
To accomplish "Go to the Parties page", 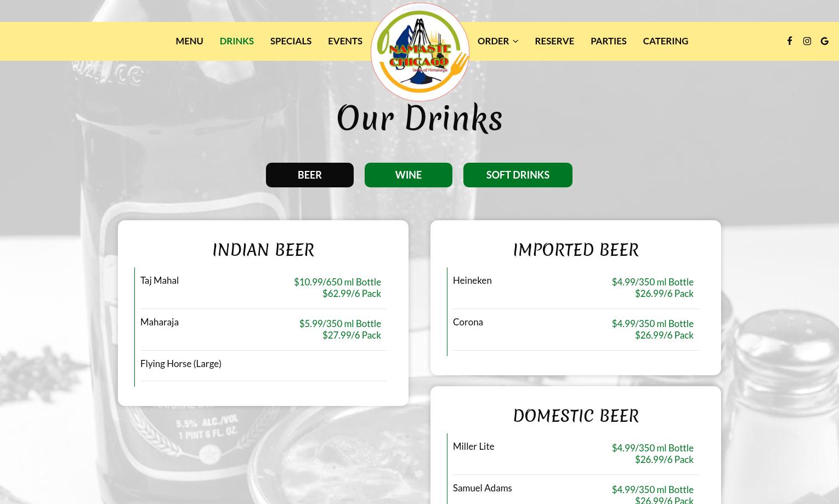I will 608,41.
